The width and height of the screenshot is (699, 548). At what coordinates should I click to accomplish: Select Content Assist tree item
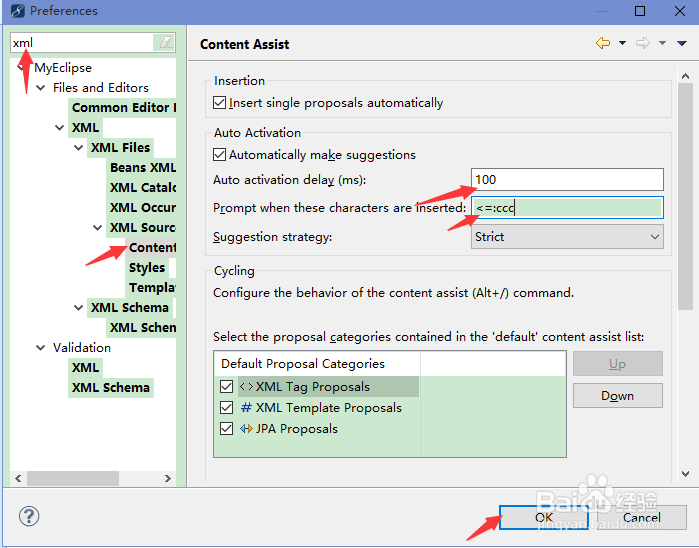point(151,247)
